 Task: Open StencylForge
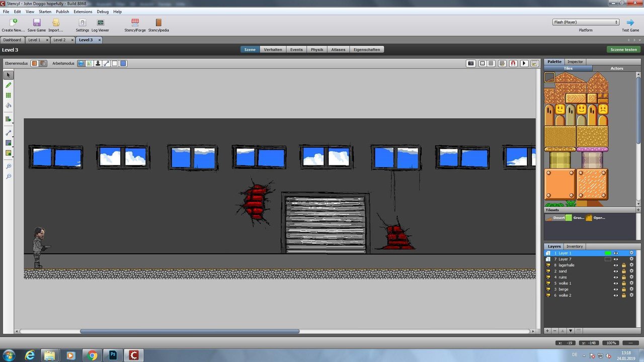[x=135, y=25]
